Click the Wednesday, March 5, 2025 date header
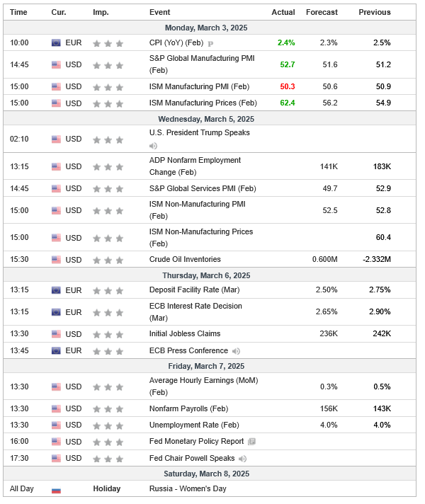 point(206,119)
